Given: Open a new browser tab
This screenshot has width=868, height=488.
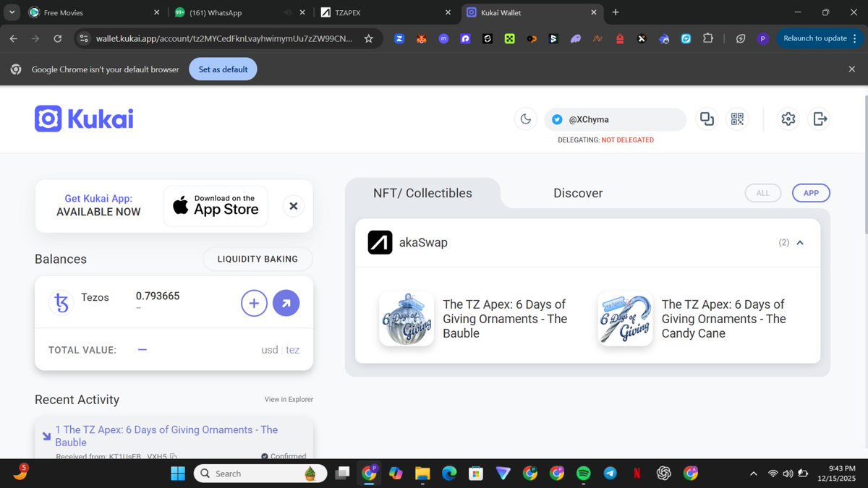Looking at the screenshot, I should pos(616,12).
